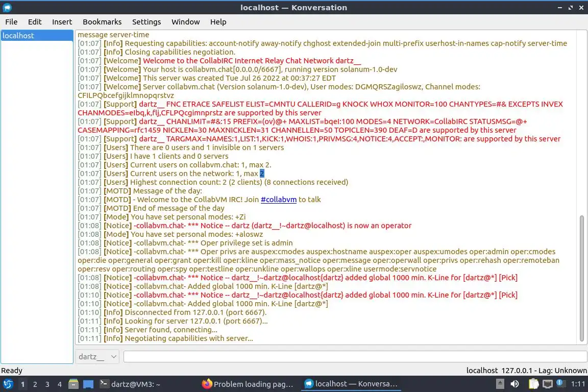
Task: Click the localhost Konversation taskbar entry
Action: click(351, 384)
